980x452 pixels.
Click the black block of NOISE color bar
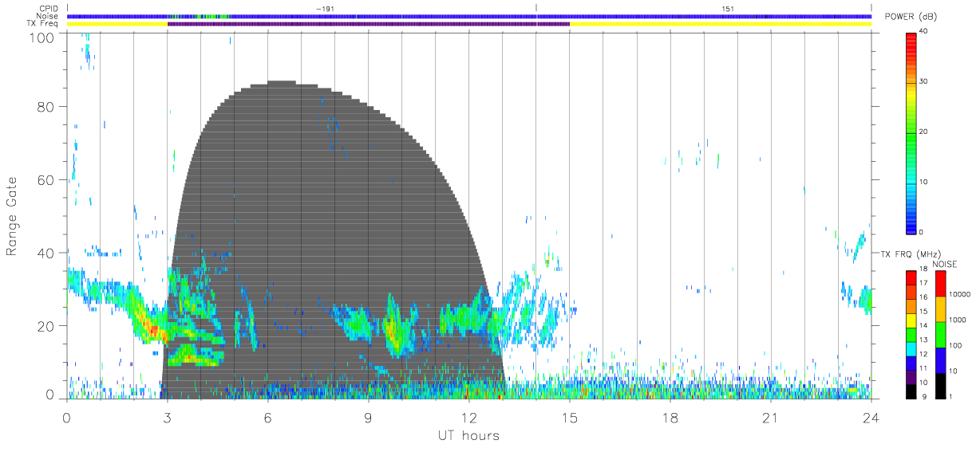[940, 386]
